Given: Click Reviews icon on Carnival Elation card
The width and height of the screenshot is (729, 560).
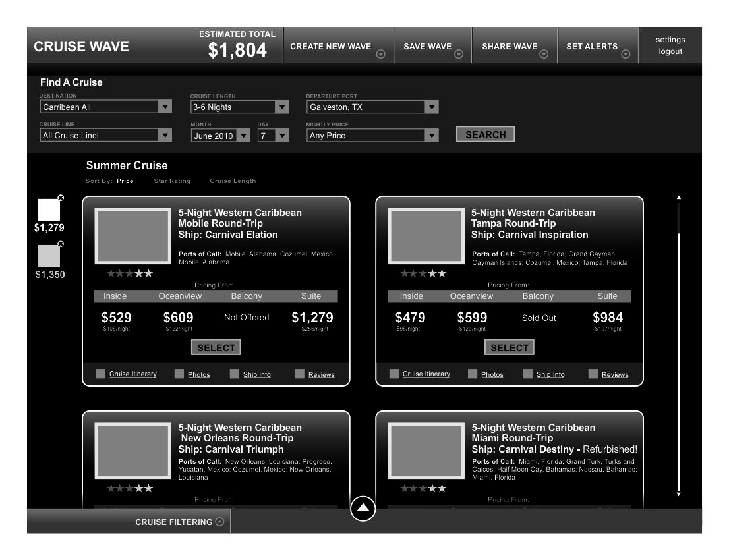Looking at the screenshot, I should (x=299, y=374).
